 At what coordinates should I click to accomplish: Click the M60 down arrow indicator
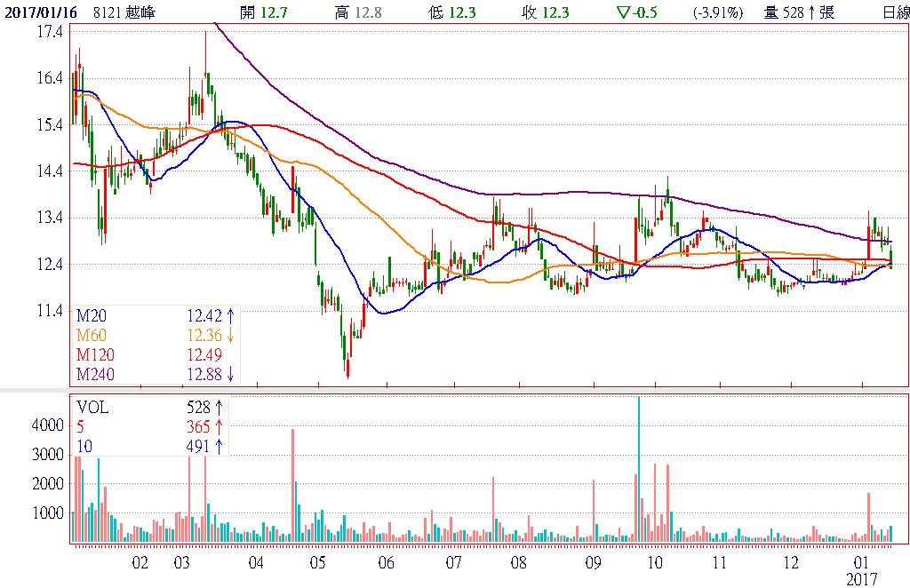pos(231,335)
